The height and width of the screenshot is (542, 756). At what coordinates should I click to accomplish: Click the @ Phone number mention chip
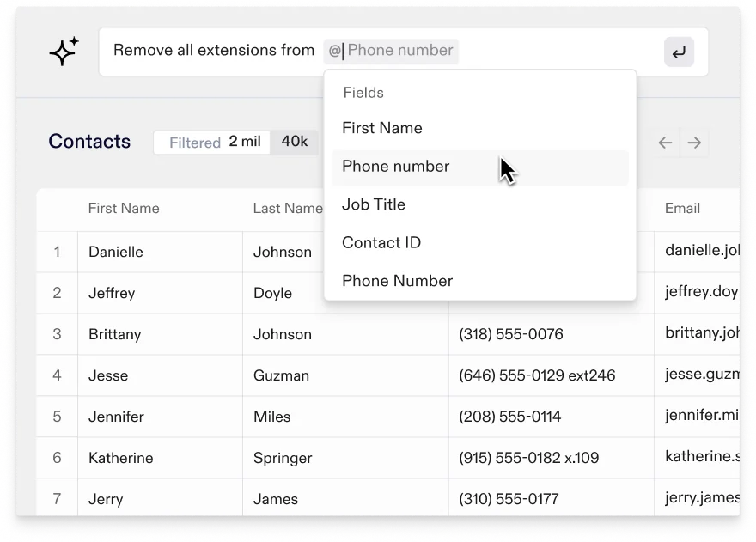point(391,51)
